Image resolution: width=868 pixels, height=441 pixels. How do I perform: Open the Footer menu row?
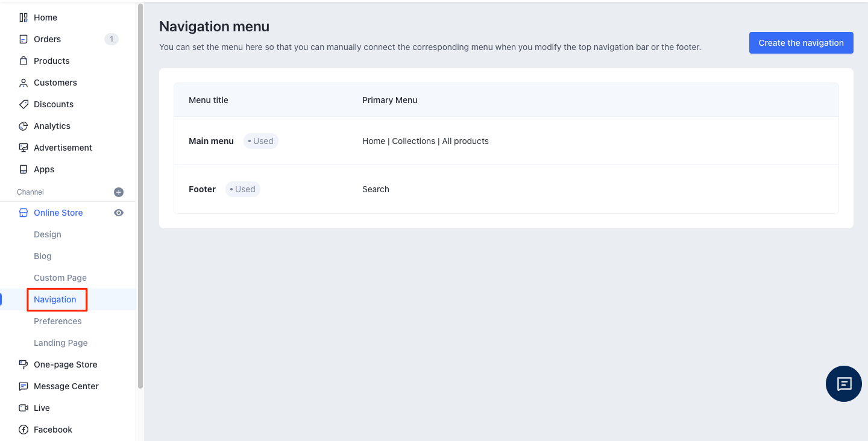pos(202,189)
